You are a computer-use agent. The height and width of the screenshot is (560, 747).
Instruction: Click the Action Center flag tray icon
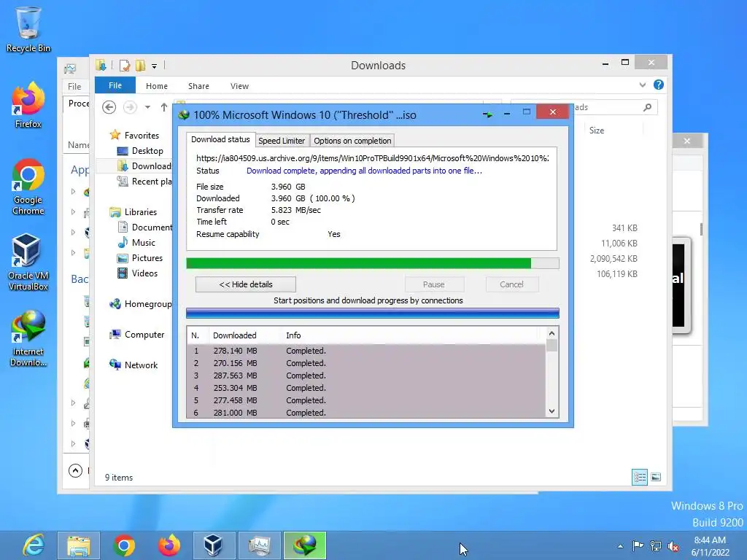point(638,546)
